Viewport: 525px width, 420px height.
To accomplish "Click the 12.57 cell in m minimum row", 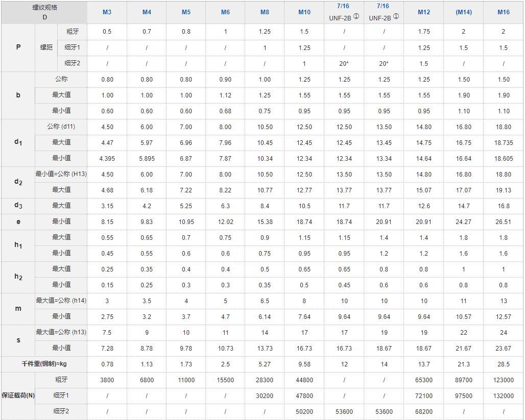I will pyautogui.click(x=504, y=316).
